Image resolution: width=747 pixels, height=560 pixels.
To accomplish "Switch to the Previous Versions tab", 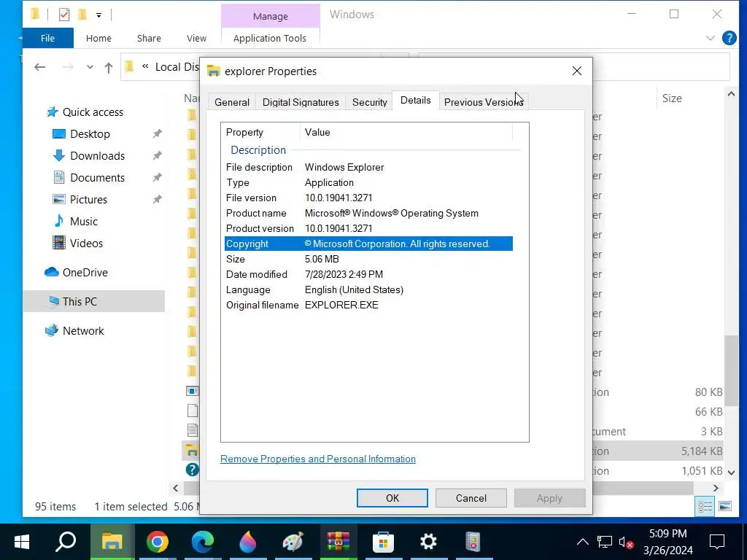I will pyautogui.click(x=484, y=102).
